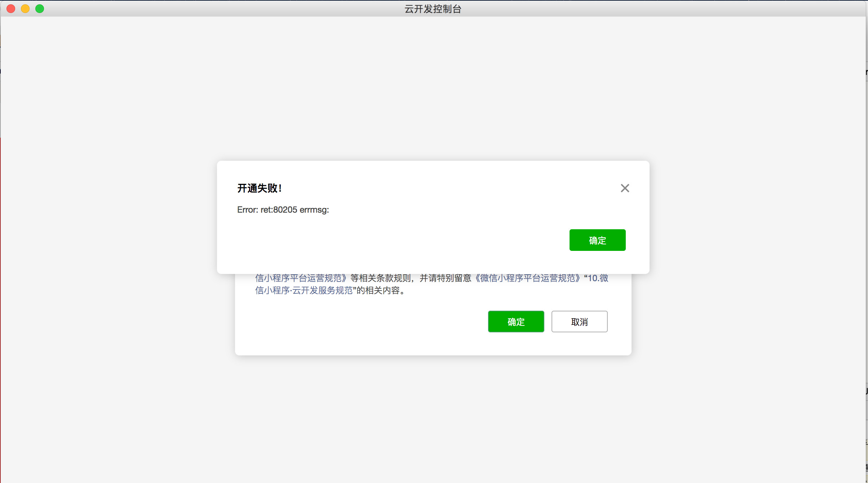Click white area below the 取消 button

[x=579, y=344]
